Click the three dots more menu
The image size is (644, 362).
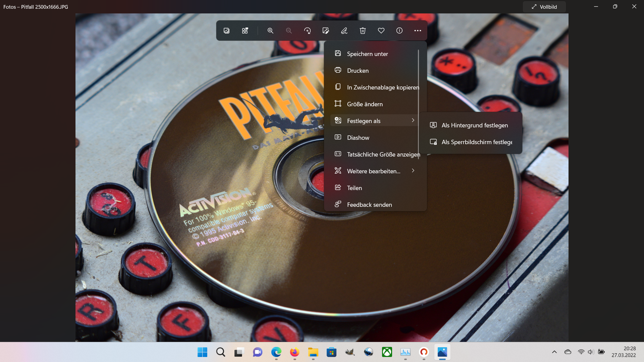(x=418, y=31)
